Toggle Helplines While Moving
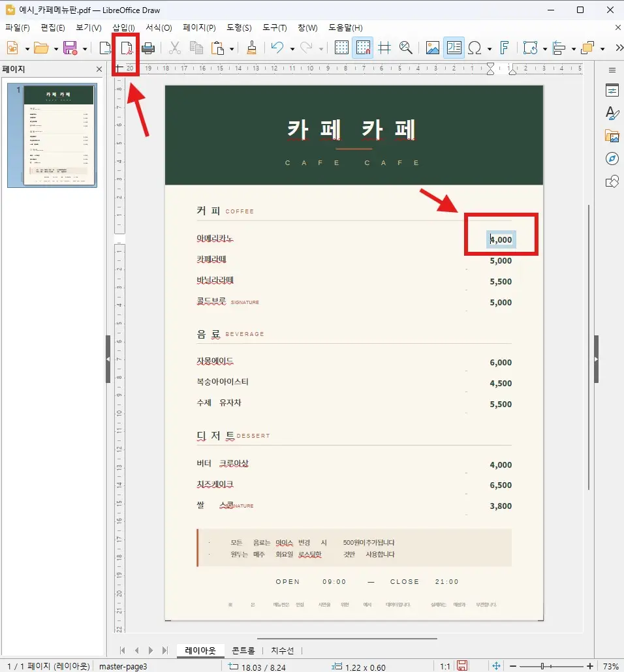Screen dimensions: 624x672 point(384,48)
